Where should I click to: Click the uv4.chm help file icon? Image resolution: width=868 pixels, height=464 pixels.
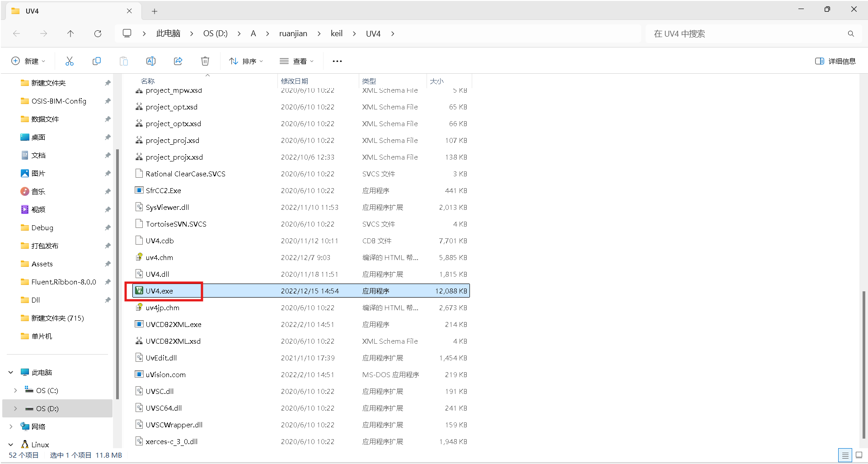(x=139, y=257)
